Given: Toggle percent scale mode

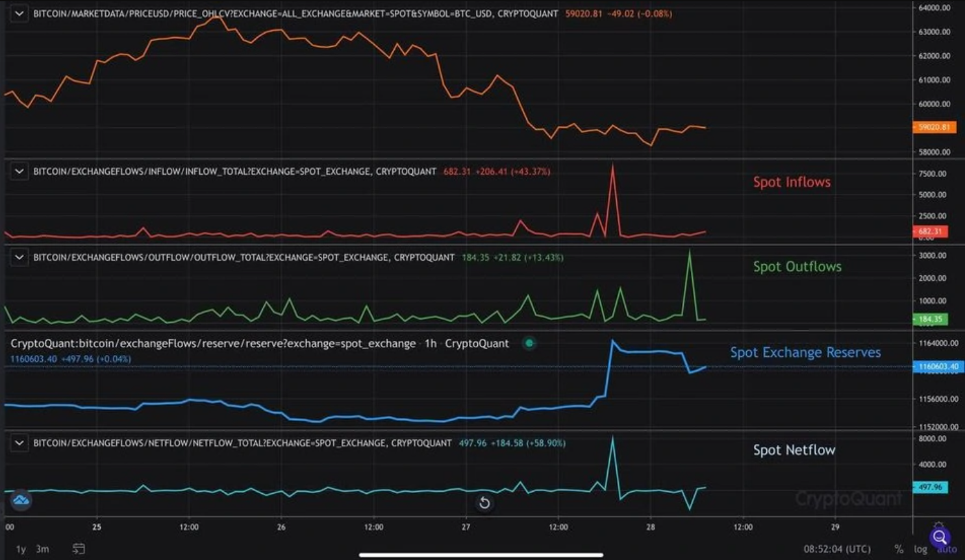Looking at the screenshot, I should (899, 549).
